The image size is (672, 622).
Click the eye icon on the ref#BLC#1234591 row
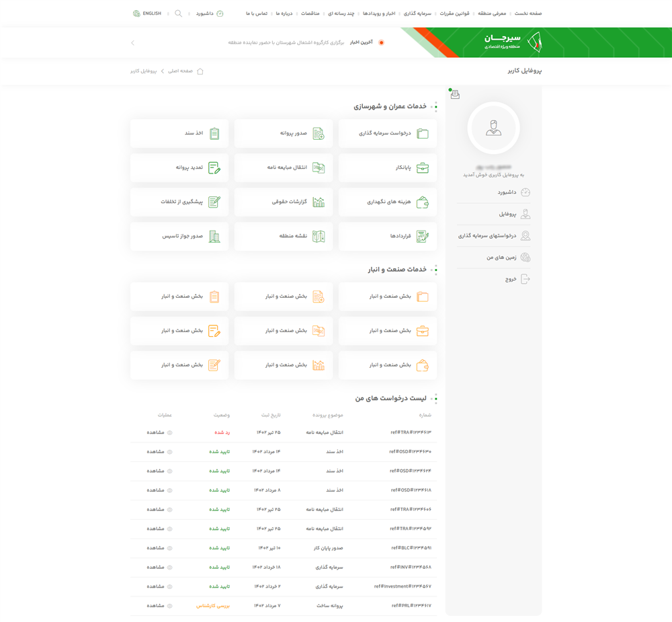(x=170, y=548)
